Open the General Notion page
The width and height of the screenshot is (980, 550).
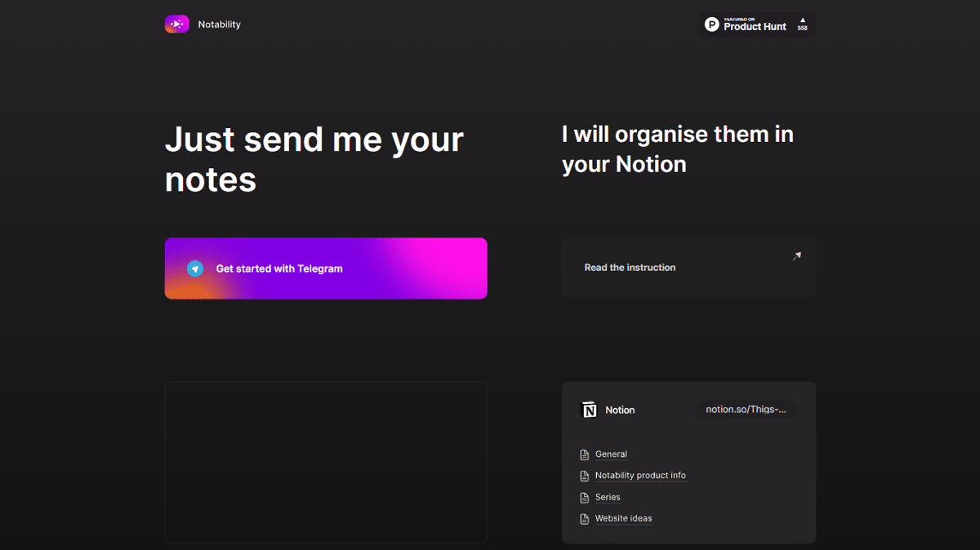(611, 455)
